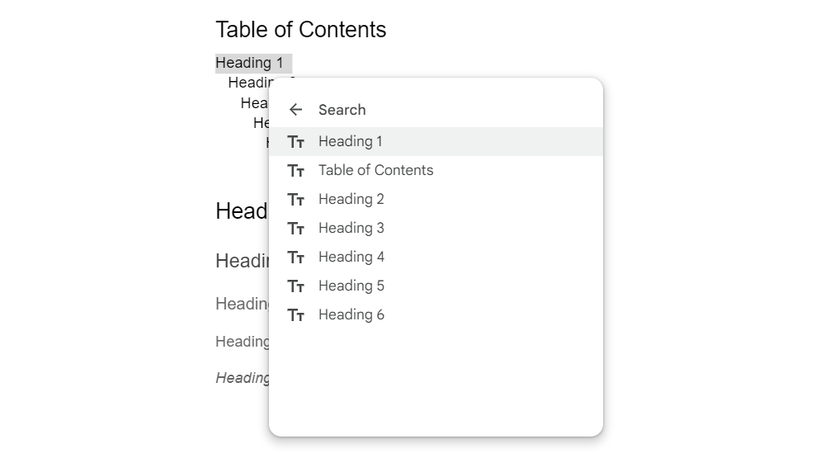Pick Heading 6 from the popup list

coord(351,316)
